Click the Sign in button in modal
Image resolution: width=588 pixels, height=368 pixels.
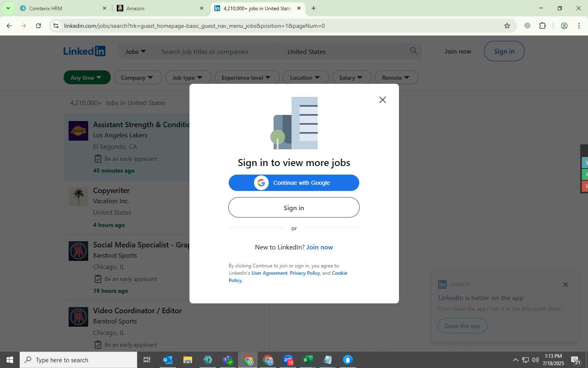click(x=294, y=208)
